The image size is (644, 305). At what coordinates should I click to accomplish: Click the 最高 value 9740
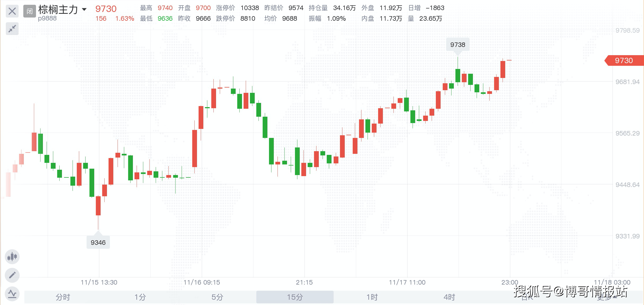pyautogui.click(x=165, y=8)
